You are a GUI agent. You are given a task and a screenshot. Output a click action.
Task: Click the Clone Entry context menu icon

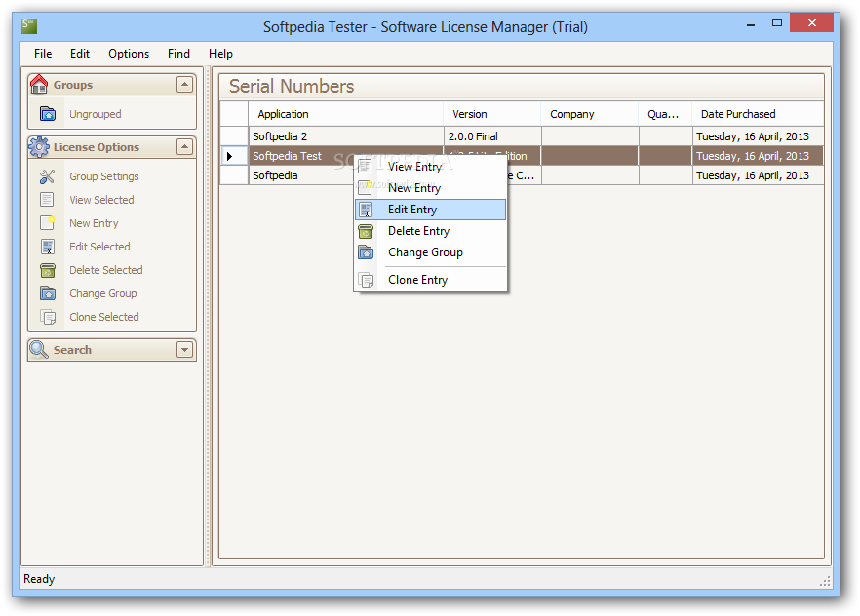point(366,280)
